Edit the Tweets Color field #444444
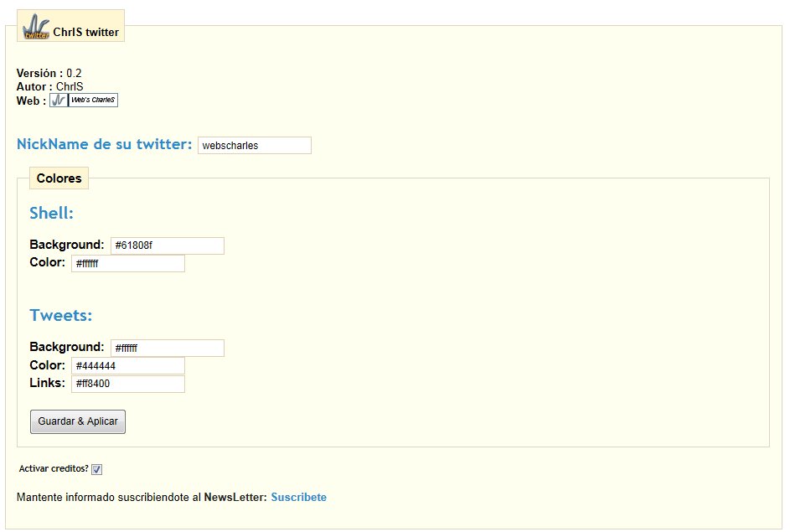 click(x=128, y=366)
